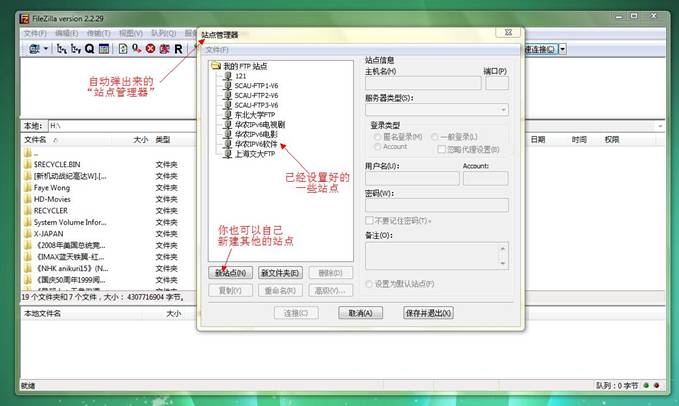Click the red cancel operation icon
The width and height of the screenshot is (679, 406).
pos(150,49)
